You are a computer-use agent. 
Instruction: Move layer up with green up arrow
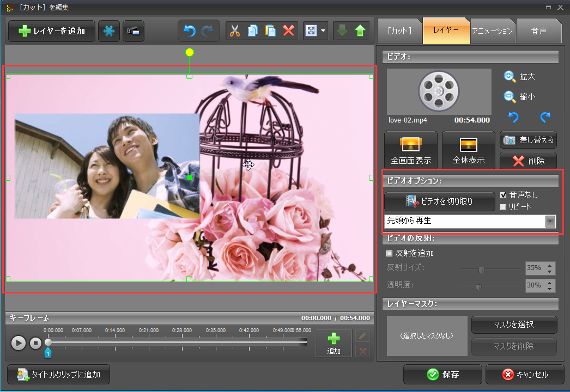360,31
